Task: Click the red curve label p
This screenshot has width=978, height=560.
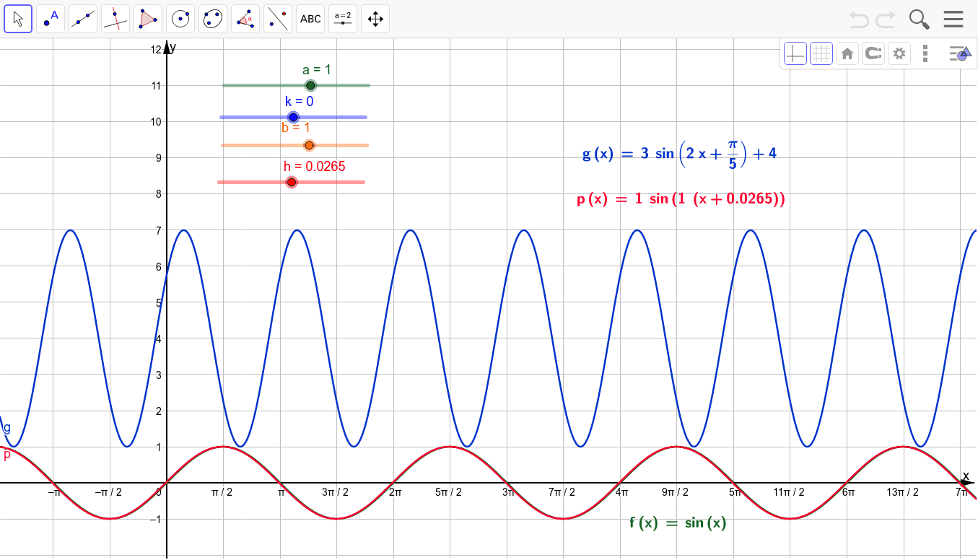Action: 7,455
